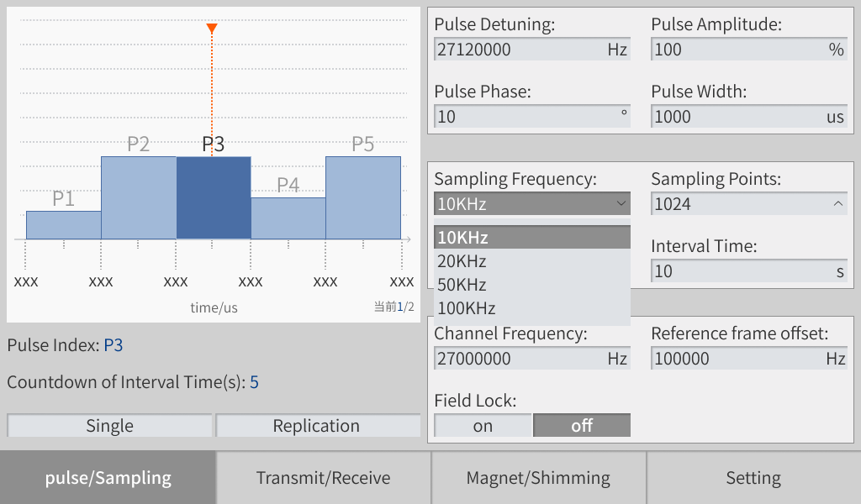Screen dimensions: 861x504
Task: Click the orange timeline marker triangle
Action: pos(212,29)
